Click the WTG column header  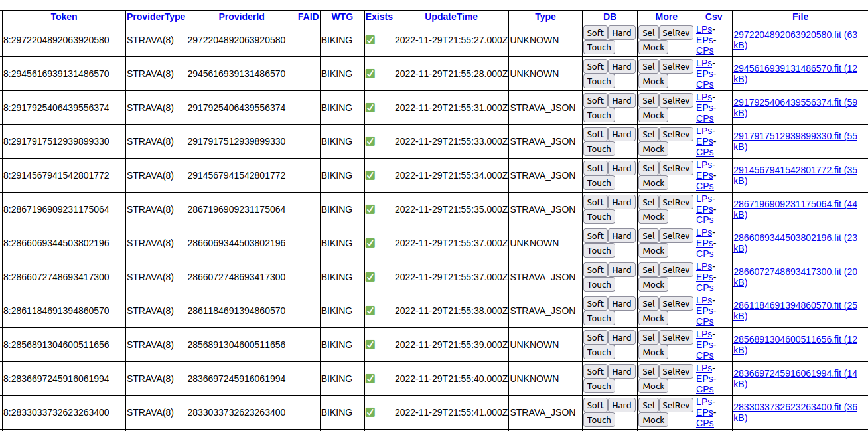point(342,17)
